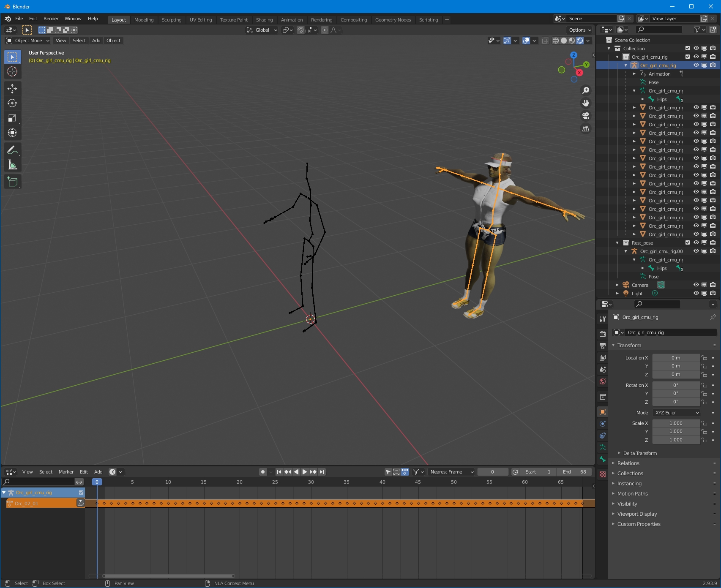Collapse the Transform panel
This screenshot has height=588, width=721.
tap(613, 346)
